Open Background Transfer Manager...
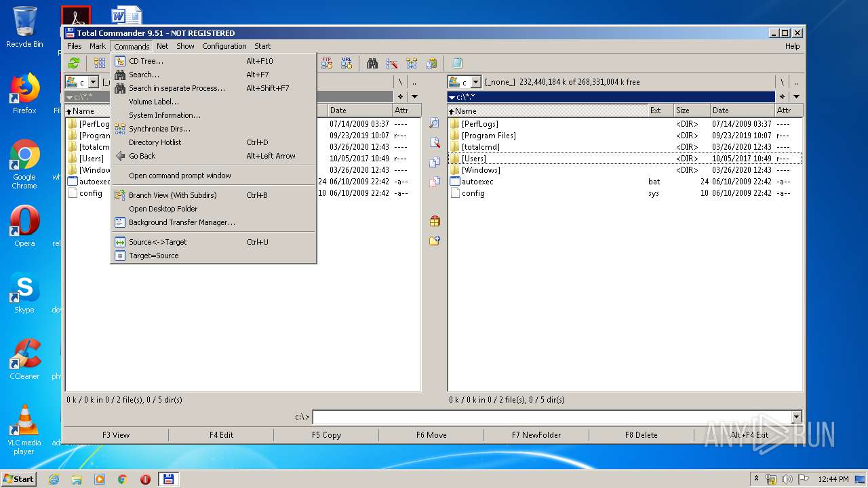The width and height of the screenshot is (868, 488). pyautogui.click(x=214, y=222)
